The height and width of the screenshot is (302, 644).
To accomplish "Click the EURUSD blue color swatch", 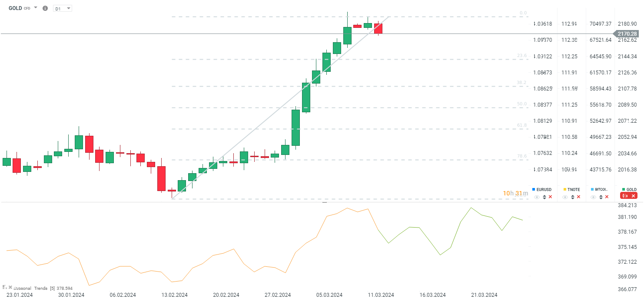I will [534, 189].
